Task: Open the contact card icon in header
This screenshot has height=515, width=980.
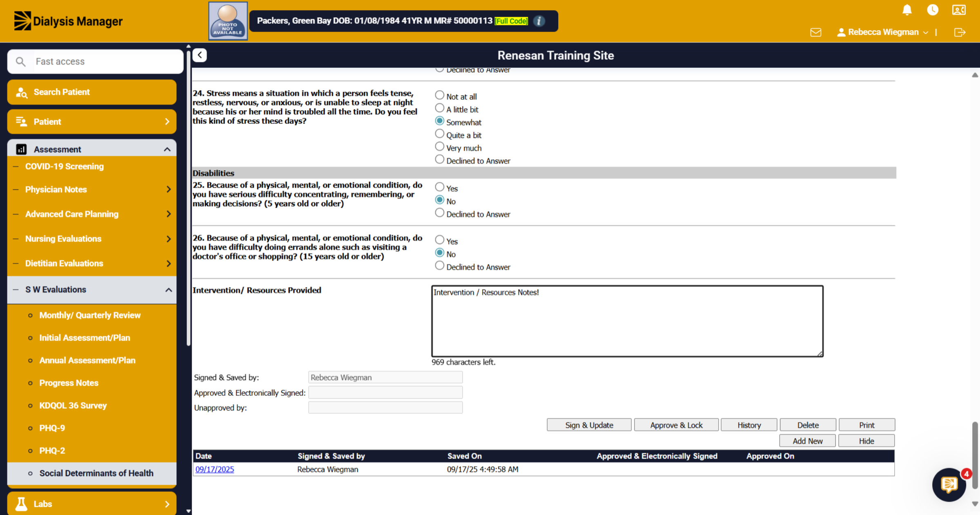Action: click(959, 10)
